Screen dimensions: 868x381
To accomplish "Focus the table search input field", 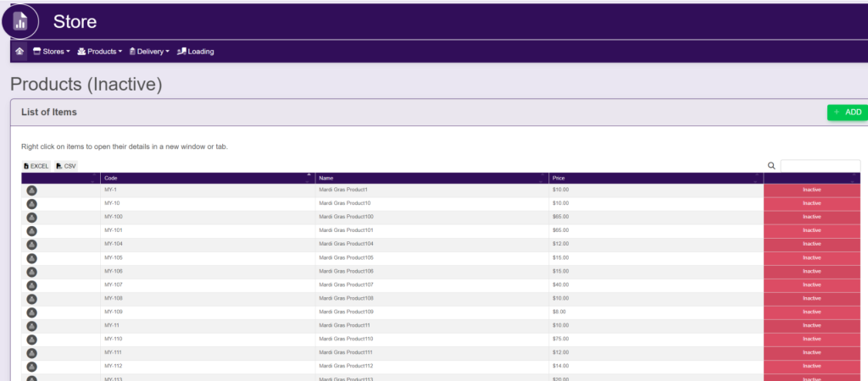I will point(820,166).
